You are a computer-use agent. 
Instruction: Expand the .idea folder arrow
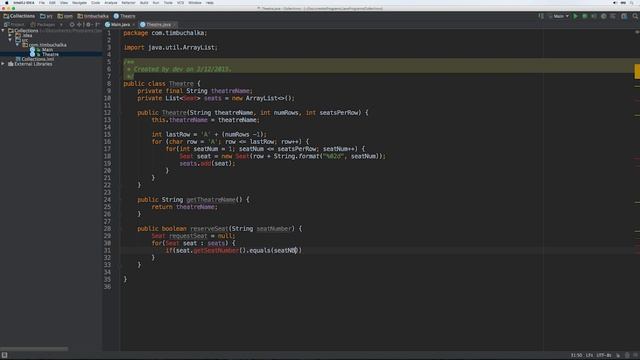point(10,36)
